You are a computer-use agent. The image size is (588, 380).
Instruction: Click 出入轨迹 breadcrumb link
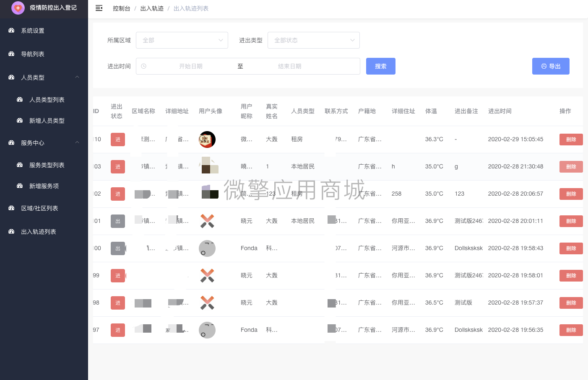pos(152,8)
